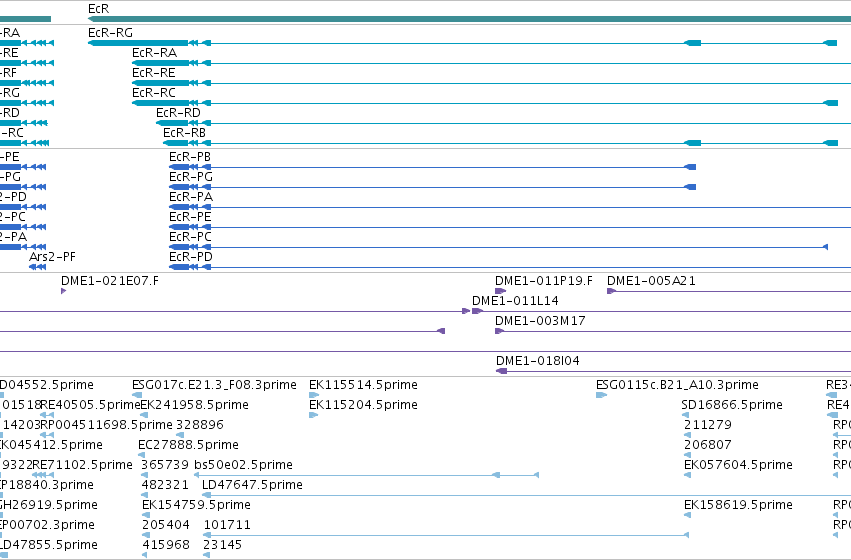The width and height of the screenshot is (851, 560).
Task: Click the teal EcR gene span bar
Action: 469,20
